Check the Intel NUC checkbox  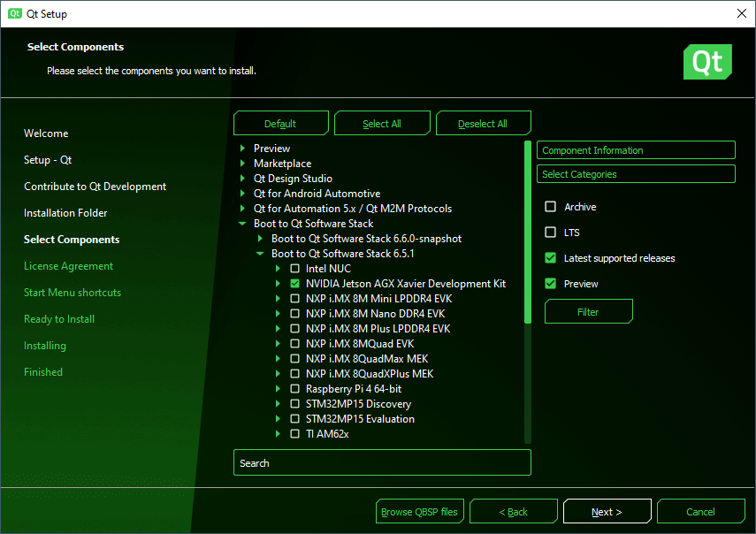(295, 269)
